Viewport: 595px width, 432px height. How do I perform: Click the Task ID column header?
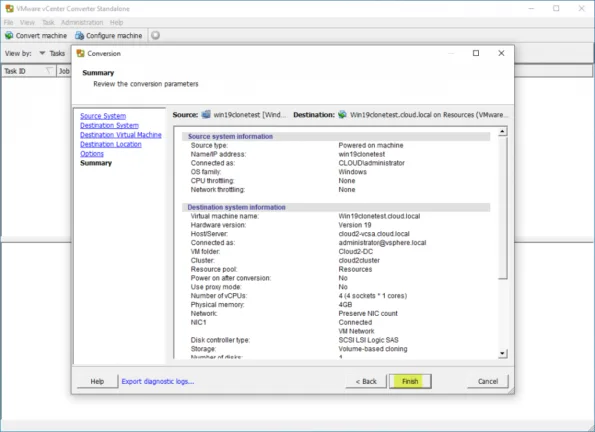28,71
